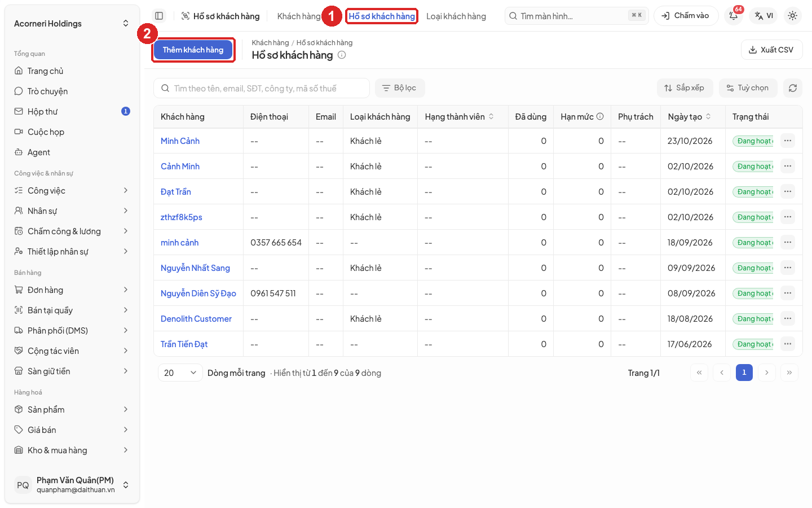Expand the Đơn hàng menu
The height and width of the screenshot is (508, 812).
click(72, 290)
